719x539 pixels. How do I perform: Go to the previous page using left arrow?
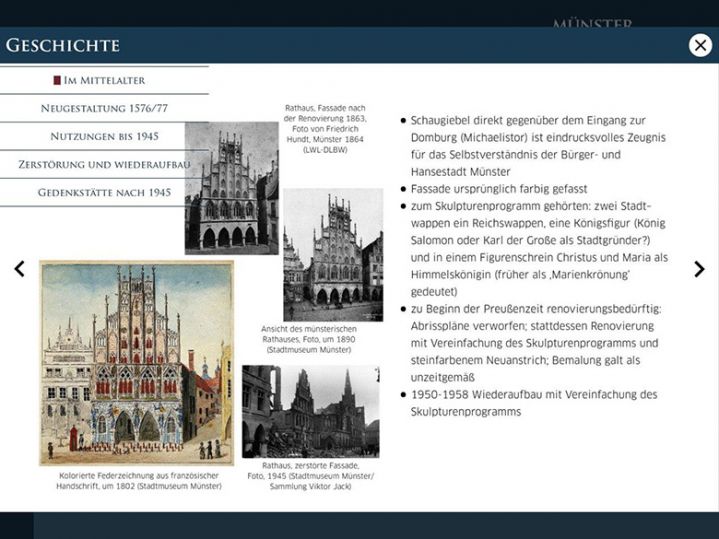click(x=19, y=269)
